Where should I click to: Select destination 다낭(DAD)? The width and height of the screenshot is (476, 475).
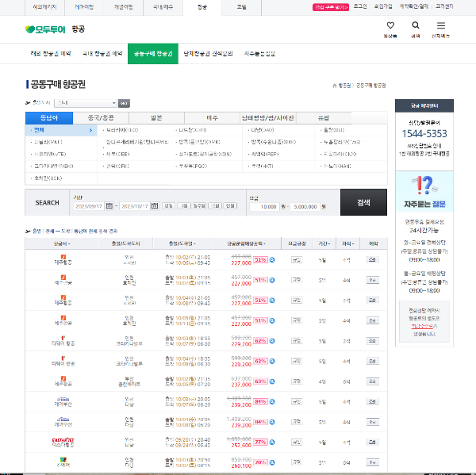point(263,130)
